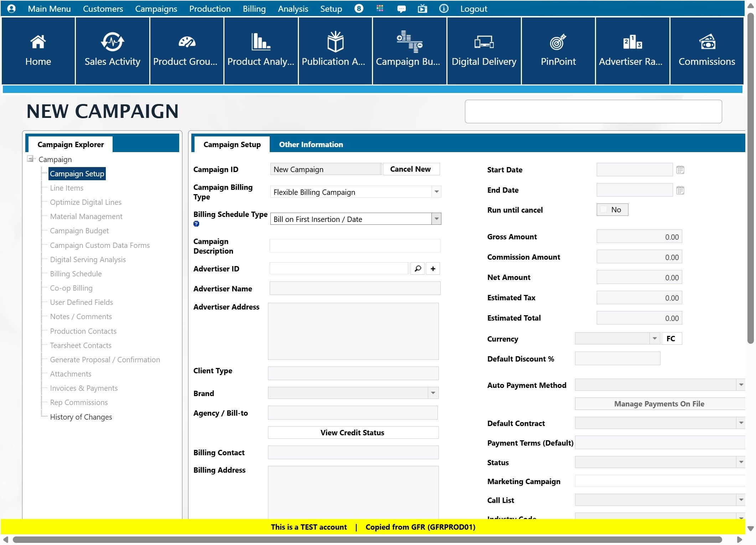This screenshot has width=756, height=545.
Task: Expand the Campaign Billing Type dropdown
Action: (436, 192)
